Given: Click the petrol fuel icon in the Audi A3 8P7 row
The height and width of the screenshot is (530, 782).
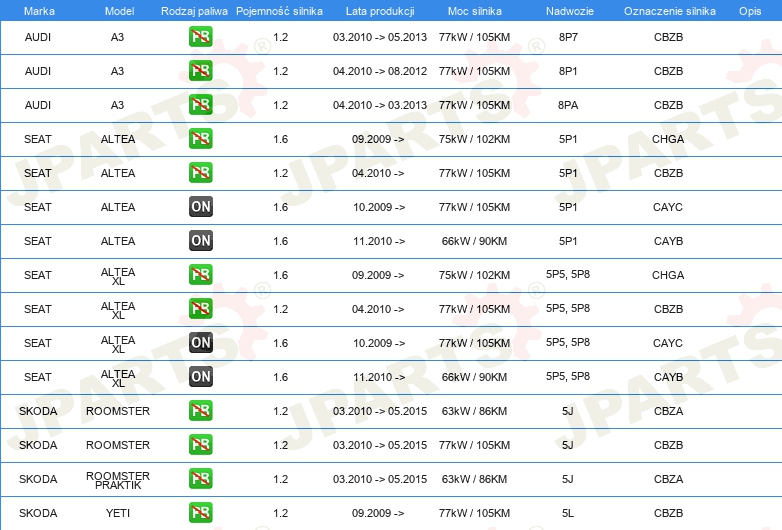Looking at the screenshot, I should coord(200,37).
